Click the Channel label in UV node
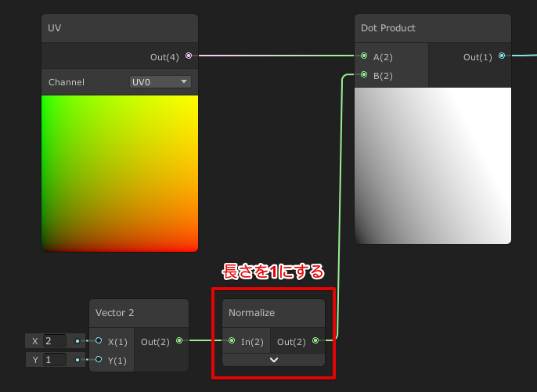This screenshot has width=537, height=392. coord(67,82)
